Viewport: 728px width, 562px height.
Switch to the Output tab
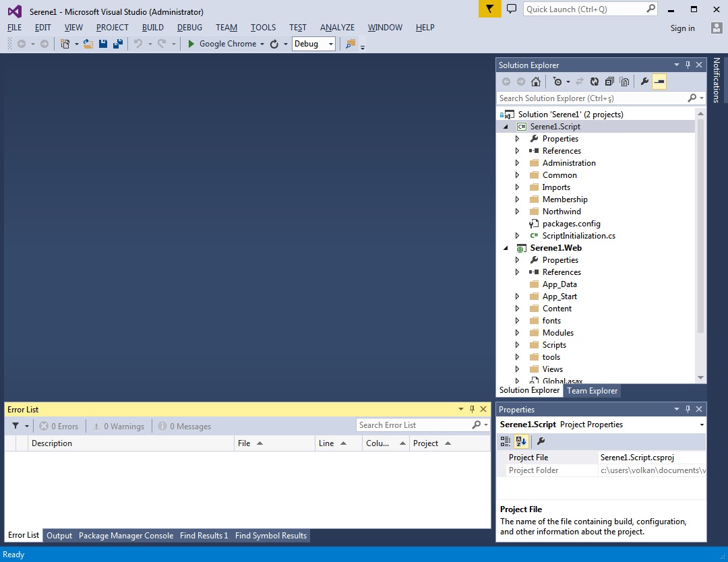[59, 536]
